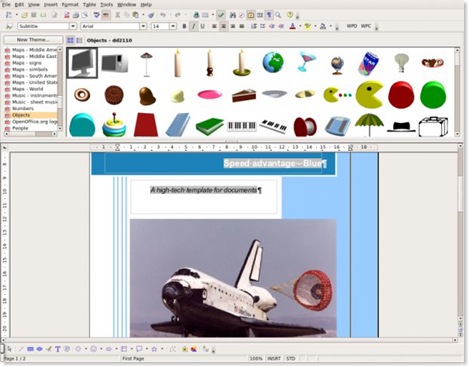
Task: Select the green umbrella image in Gallery
Action: pos(369,125)
